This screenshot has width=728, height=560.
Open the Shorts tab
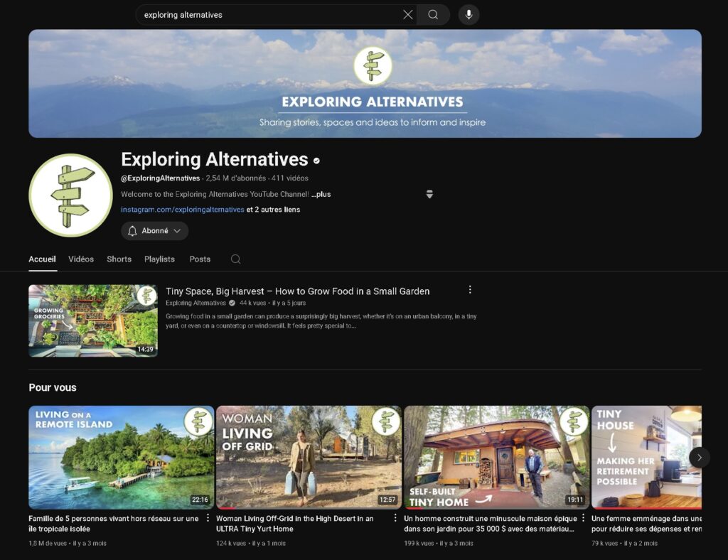pyautogui.click(x=119, y=259)
